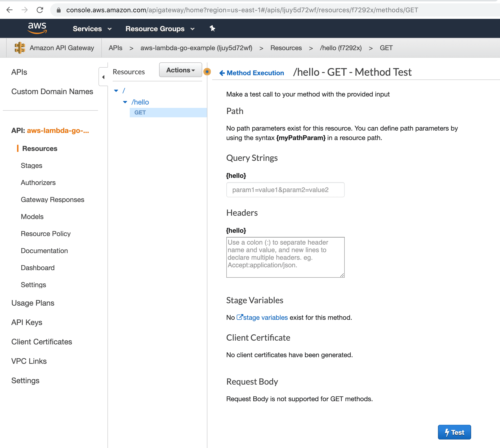Click GET in breadcrumb

point(386,48)
